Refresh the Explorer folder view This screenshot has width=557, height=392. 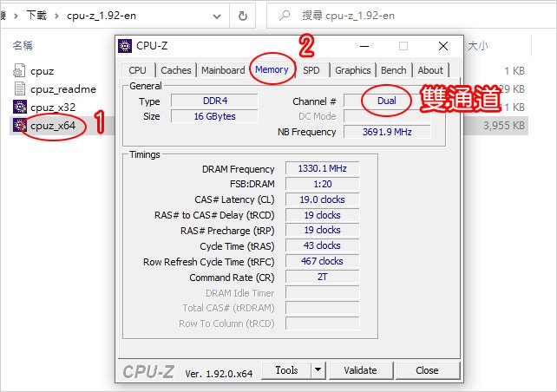coord(243,16)
